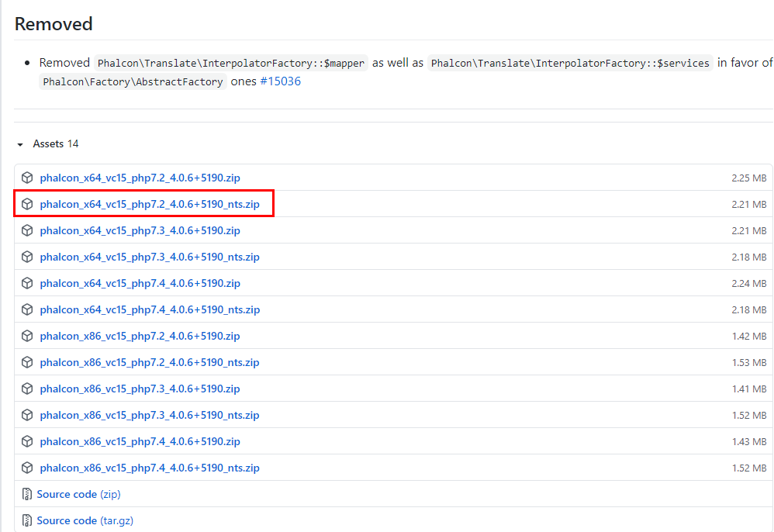The image size is (774, 532).
Task: Click the Removed heading
Action: (x=54, y=24)
